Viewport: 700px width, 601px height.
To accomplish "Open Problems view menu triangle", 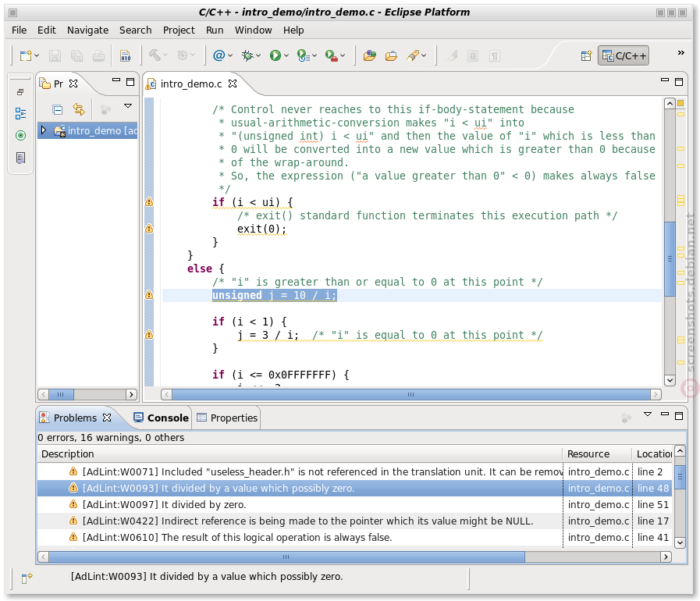I will coord(648,414).
